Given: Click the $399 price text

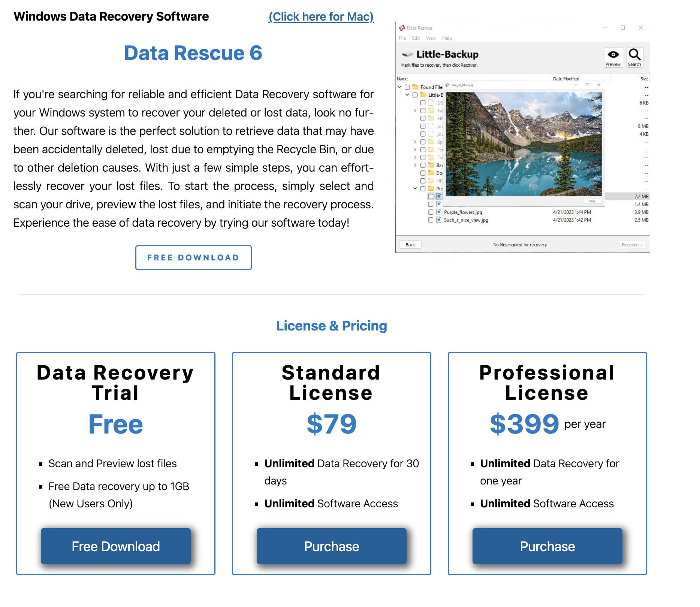Looking at the screenshot, I should (x=524, y=424).
